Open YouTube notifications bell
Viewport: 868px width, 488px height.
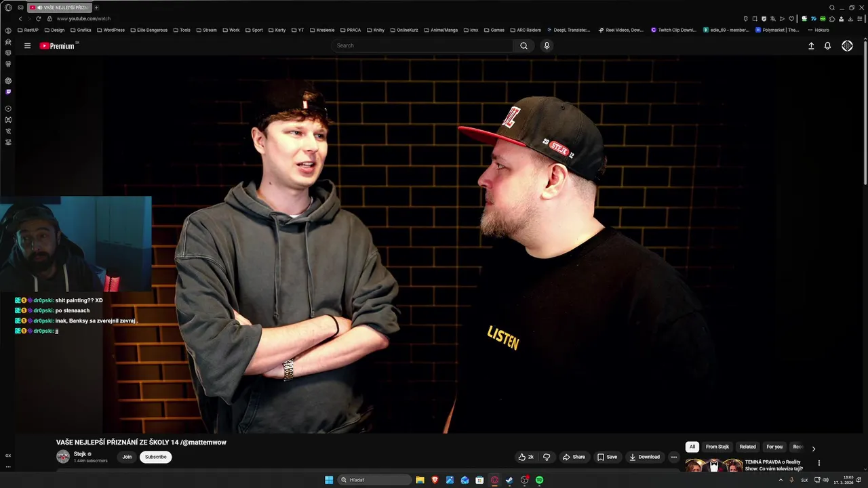[827, 45]
